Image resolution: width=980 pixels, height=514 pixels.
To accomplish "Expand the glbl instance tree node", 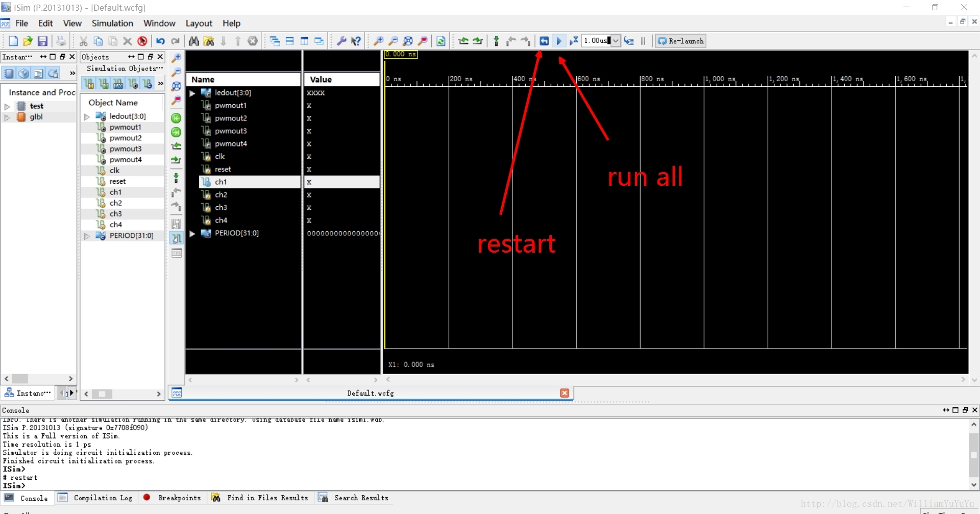I will (7, 117).
